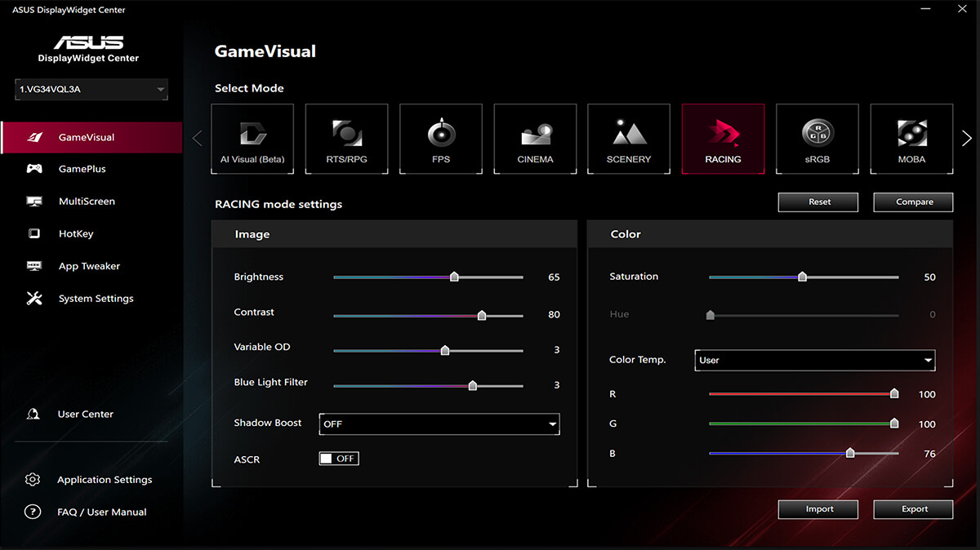Select the MOBA mode icon

[x=911, y=139]
